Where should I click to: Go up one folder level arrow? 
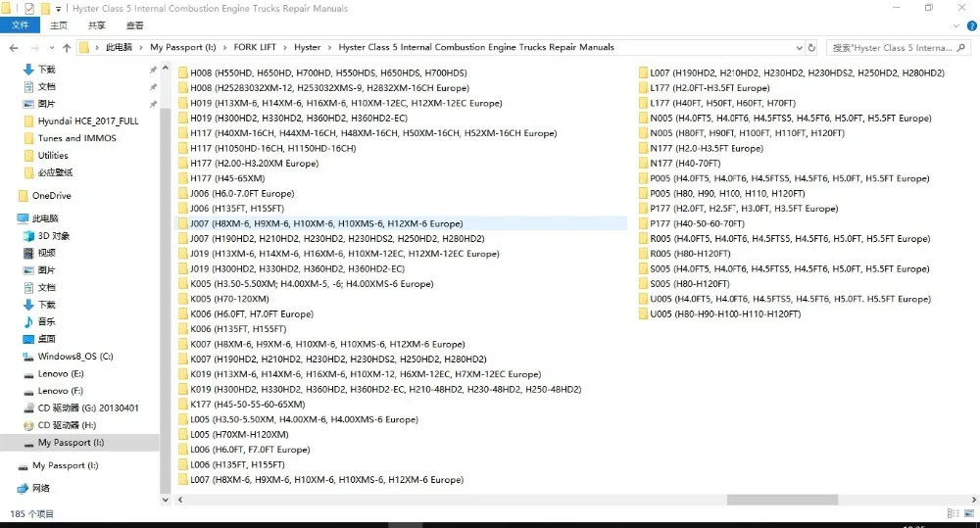pyautogui.click(x=67, y=47)
